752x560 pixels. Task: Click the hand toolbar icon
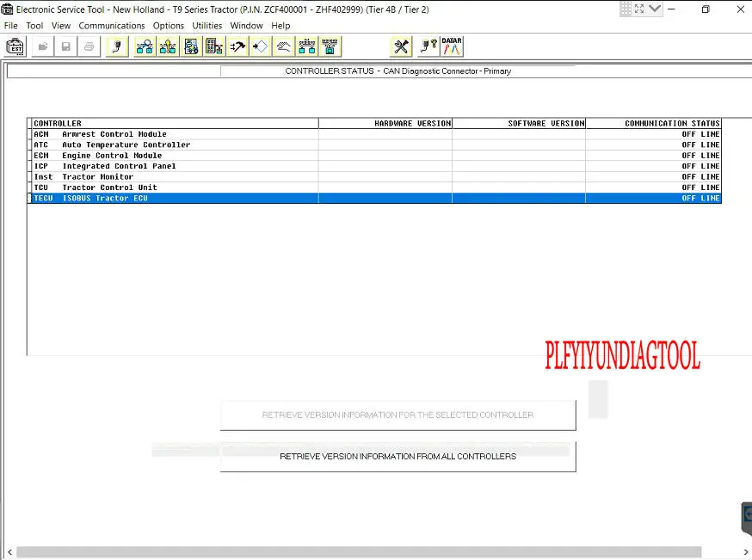coord(283,47)
